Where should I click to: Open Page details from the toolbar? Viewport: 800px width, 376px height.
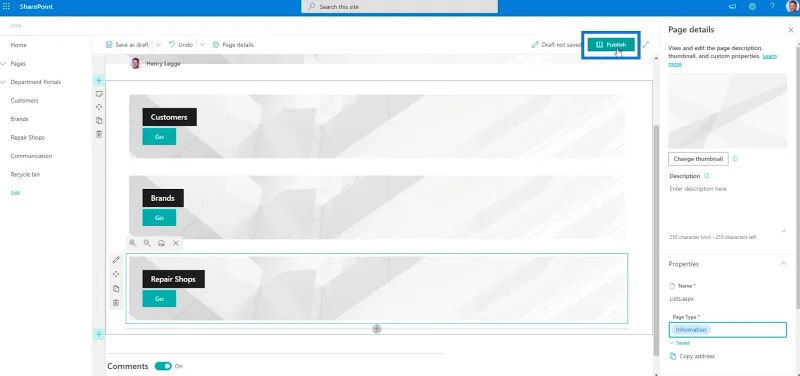pyautogui.click(x=233, y=45)
